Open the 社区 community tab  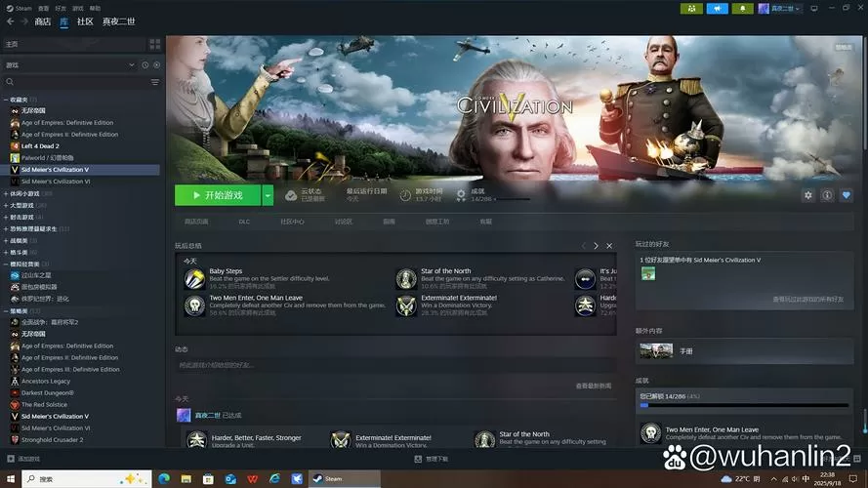click(x=85, y=21)
